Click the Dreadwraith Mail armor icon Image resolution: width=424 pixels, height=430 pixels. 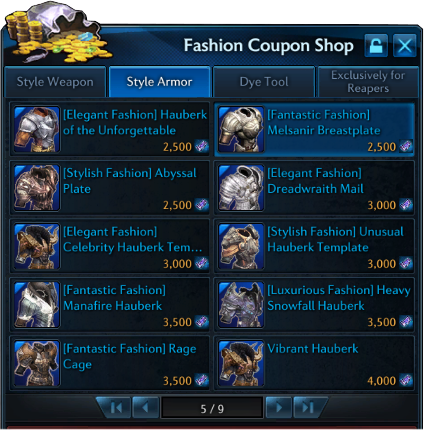click(x=241, y=188)
